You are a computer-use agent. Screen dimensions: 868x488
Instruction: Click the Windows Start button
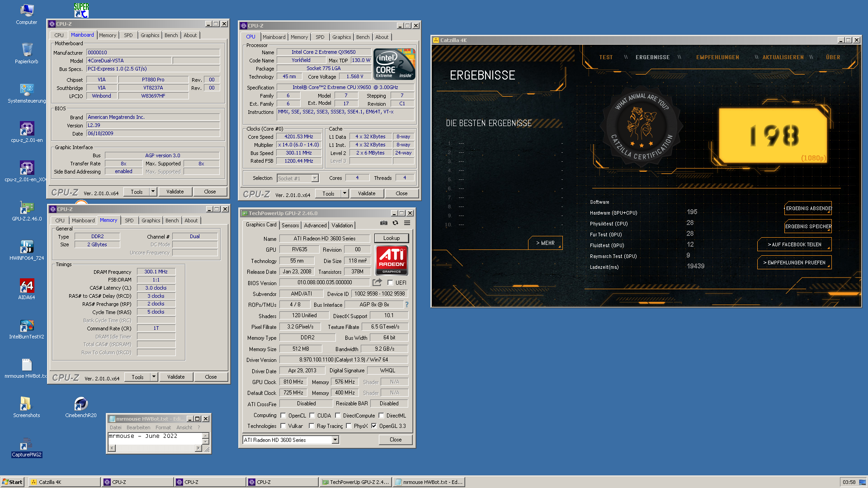[x=12, y=482]
